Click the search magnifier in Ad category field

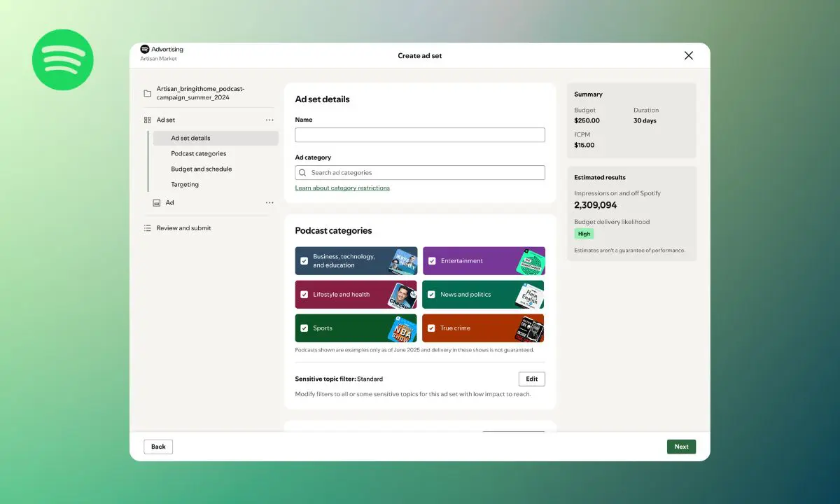(302, 173)
